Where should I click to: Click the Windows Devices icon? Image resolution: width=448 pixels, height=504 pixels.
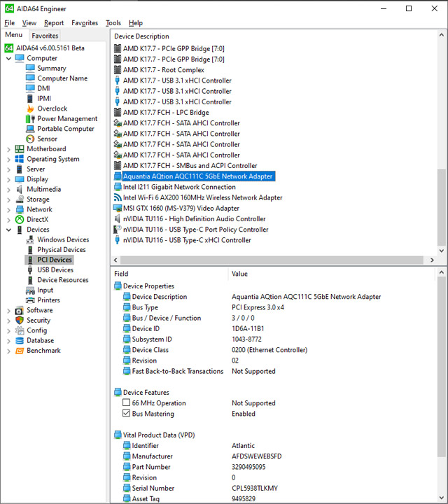30,240
